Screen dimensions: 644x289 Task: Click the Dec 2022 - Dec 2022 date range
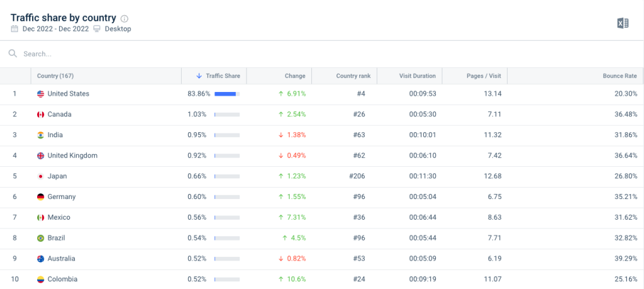point(55,29)
